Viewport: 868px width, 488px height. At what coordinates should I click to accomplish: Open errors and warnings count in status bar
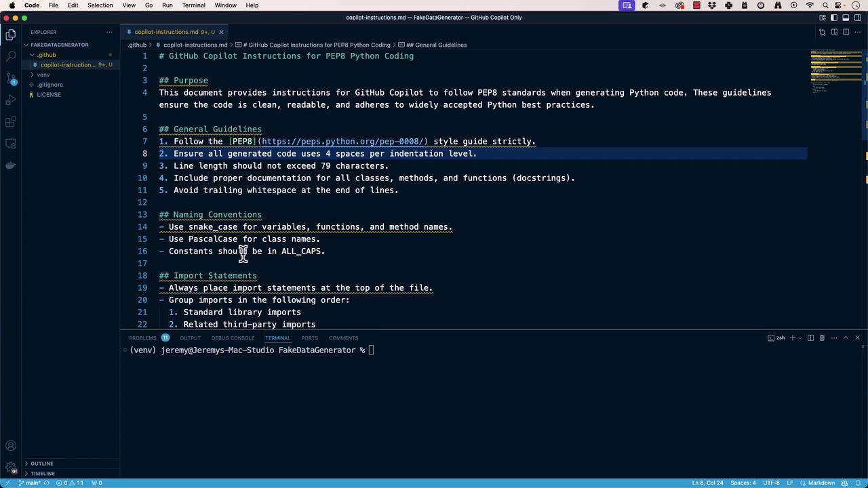point(71,483)
